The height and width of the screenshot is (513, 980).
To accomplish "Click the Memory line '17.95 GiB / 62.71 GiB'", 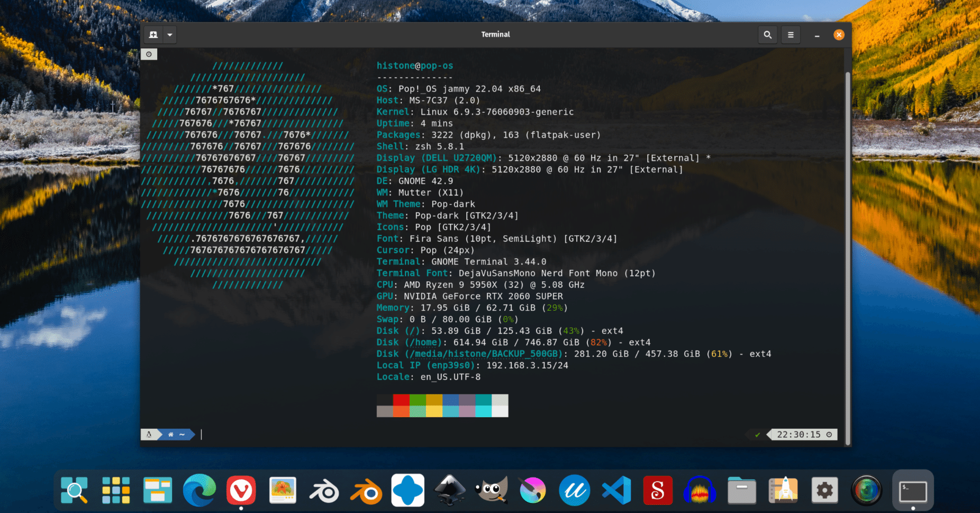I will pos(472,308).
